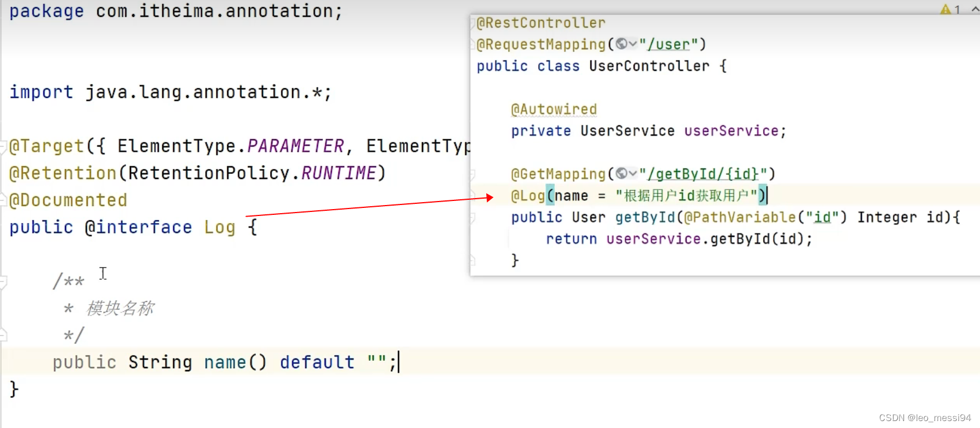Click the Log interface name in the declaration
Image resolution: width=980 pixels, height=428 pixels.
click(x=220, y=227)
